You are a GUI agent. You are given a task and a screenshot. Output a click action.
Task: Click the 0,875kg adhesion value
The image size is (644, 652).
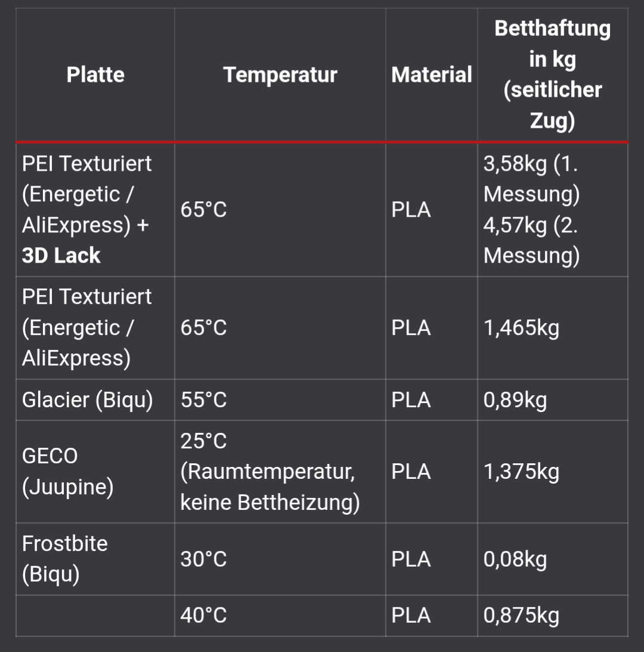pos(521,616)
